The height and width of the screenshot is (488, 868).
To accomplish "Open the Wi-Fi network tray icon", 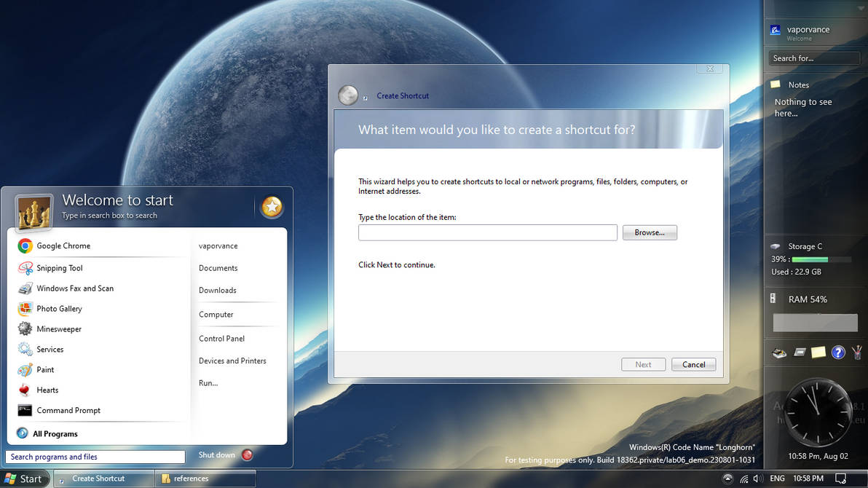I will [744, 479].
